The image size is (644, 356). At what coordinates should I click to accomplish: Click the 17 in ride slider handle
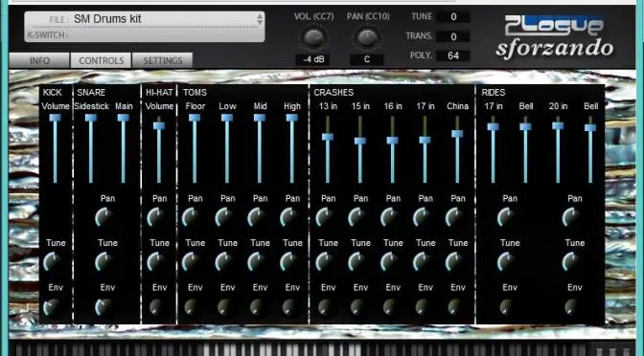[x=494, y=126]
